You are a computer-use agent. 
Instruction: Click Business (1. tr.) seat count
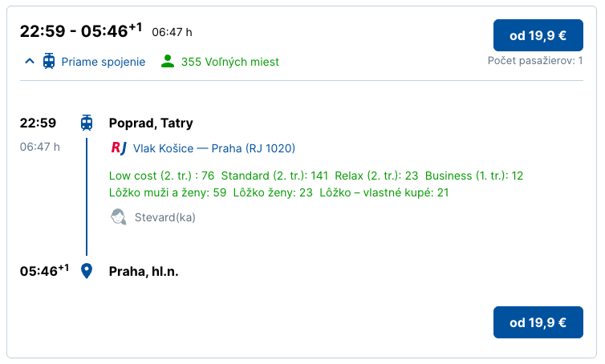[x=474, y=176]
